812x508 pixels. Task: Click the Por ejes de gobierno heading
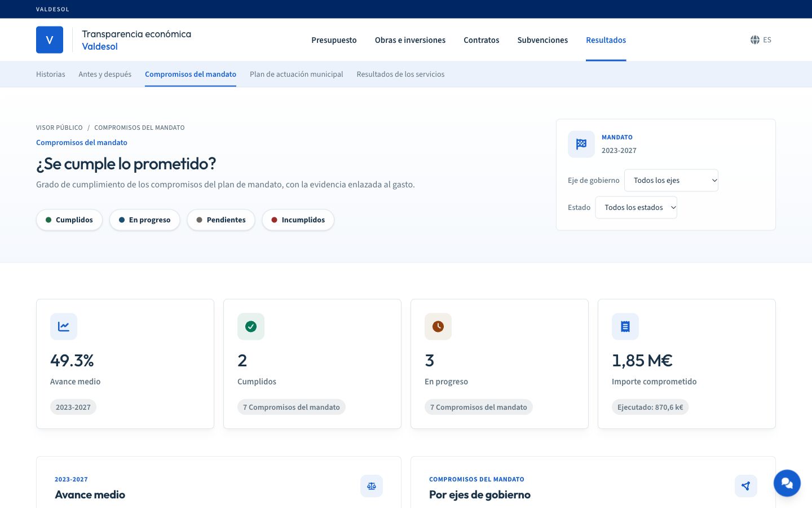(x=480, y=494)
